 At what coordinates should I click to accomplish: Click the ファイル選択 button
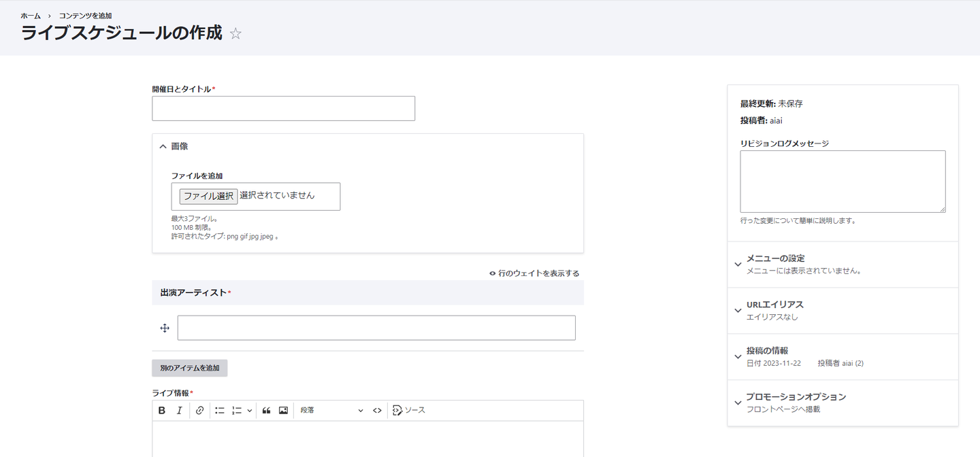pos(208,196)
